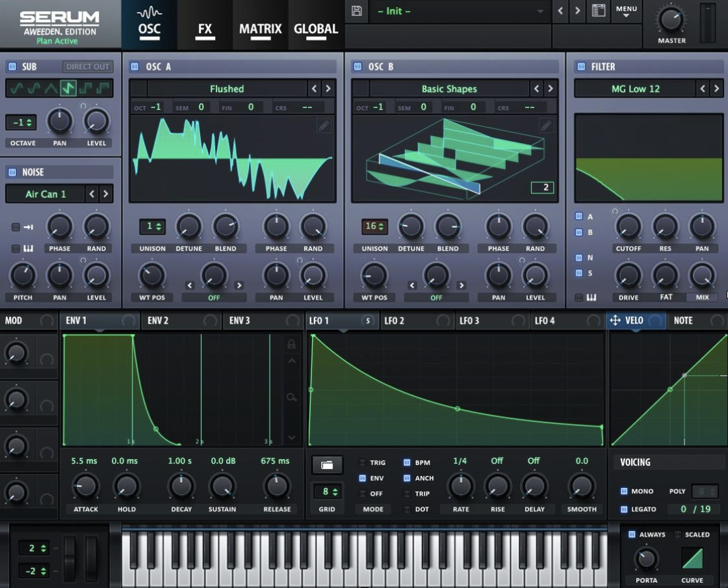Screen dimensions: 728x588
Task: Click next filter type arrow
Action: tap(716, 88)
